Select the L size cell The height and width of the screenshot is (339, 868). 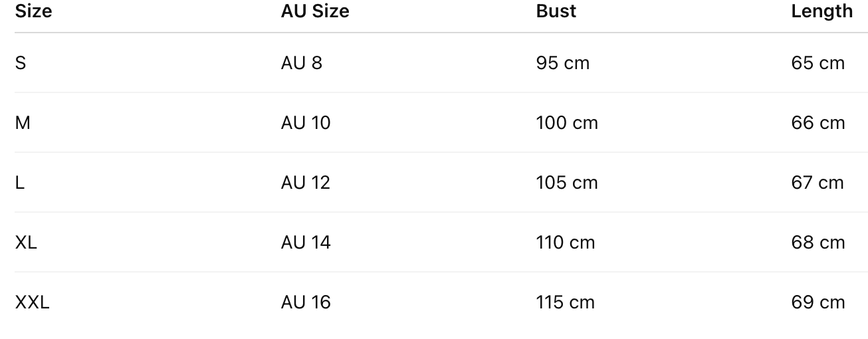click(20, 183)
